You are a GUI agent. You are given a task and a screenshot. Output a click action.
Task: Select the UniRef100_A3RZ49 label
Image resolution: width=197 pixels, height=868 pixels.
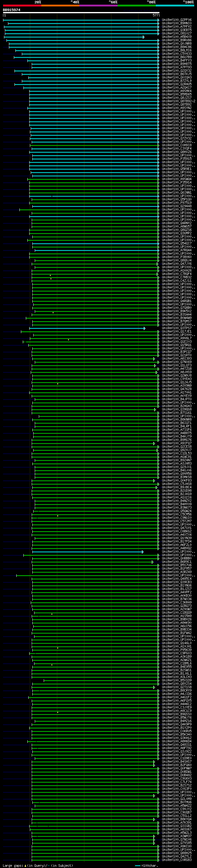tap(177, 572)
